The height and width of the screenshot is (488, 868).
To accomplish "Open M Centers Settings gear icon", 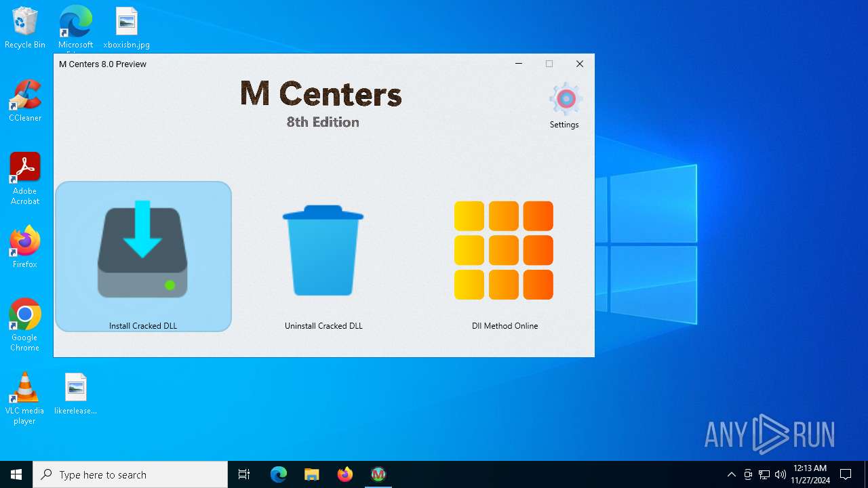I will (x=565, y=100).
